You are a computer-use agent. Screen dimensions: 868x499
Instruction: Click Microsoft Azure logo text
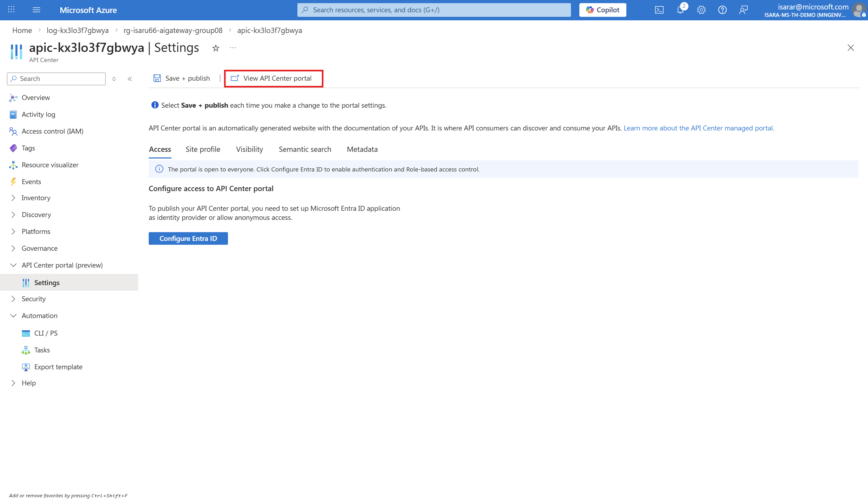tap(88, 10)
